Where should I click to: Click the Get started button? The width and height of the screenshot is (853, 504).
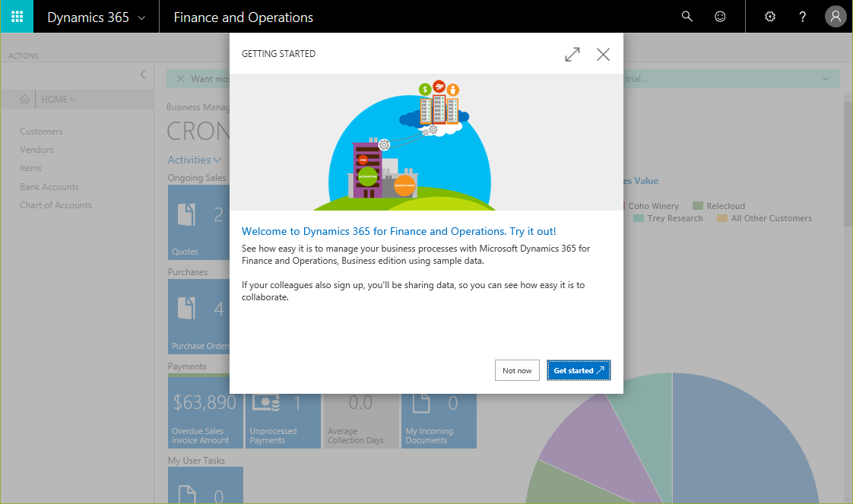(x=579, y=370)
